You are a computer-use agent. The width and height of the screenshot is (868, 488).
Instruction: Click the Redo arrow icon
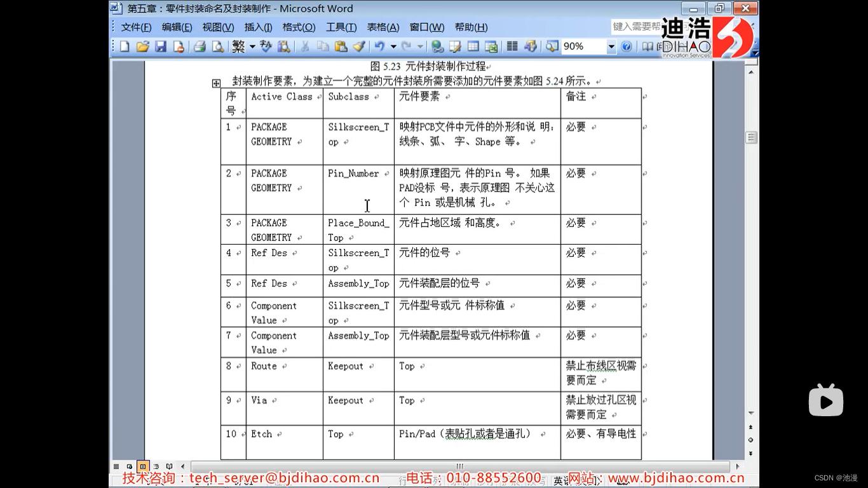(x=407, y=46)
